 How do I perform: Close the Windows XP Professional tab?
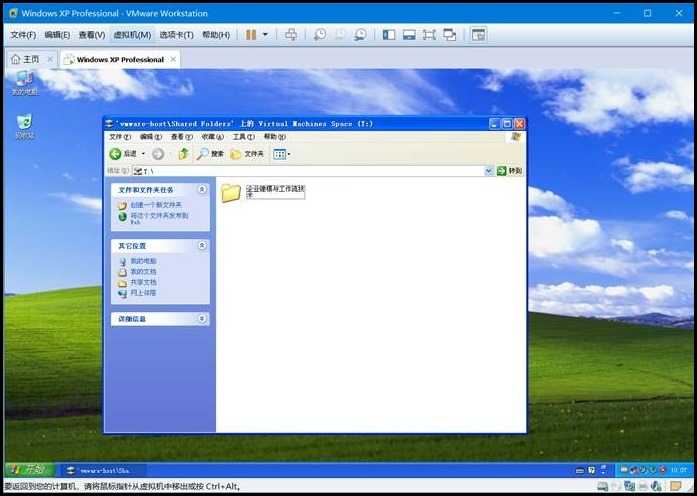[x=173, y=59]
